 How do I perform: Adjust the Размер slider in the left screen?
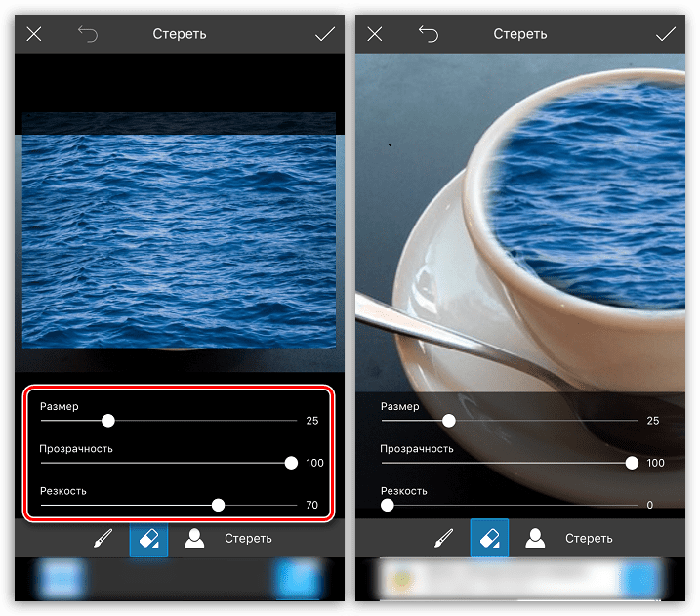coord(108,421)
